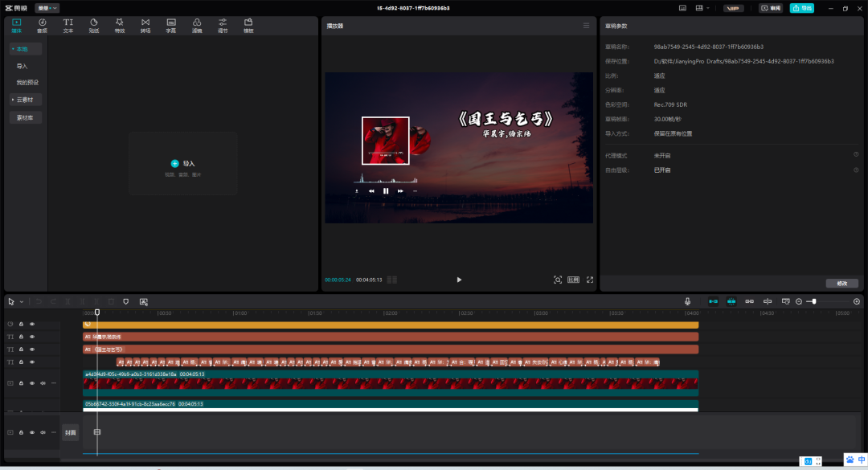Collapse the Local (本地) section

click(x=26, y=49)
